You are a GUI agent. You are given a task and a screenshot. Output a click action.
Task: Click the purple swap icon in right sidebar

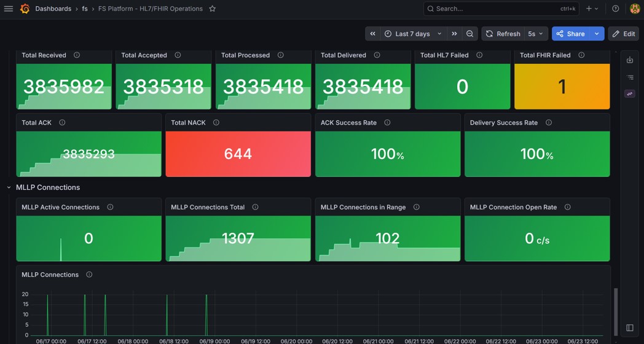(630, 94)
